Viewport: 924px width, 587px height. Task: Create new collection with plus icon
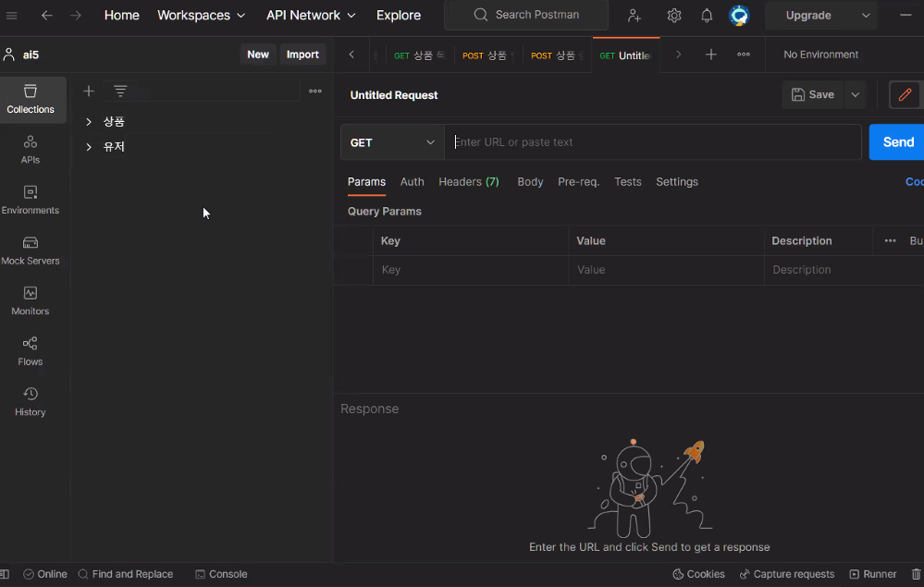[x=89, y=92]
